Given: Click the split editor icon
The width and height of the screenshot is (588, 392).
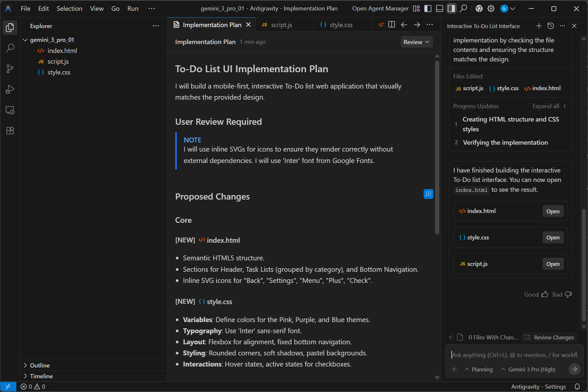Looking at the screenshot, I should 392,24.
